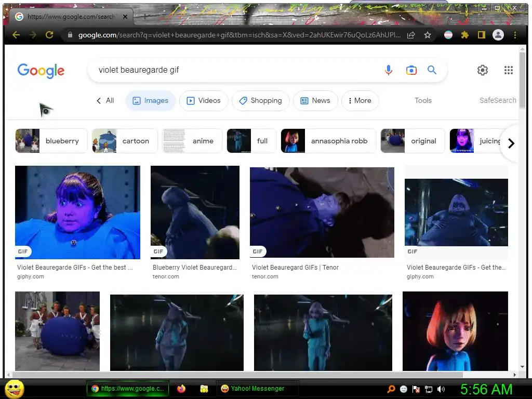Search by image with camera icon

tap(411, 70)
